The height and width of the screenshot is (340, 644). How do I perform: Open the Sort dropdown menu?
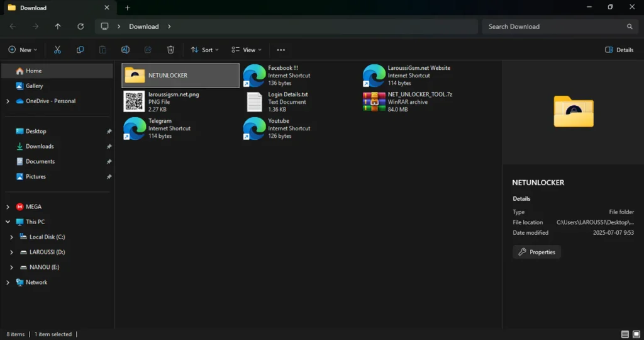point(204,50)
